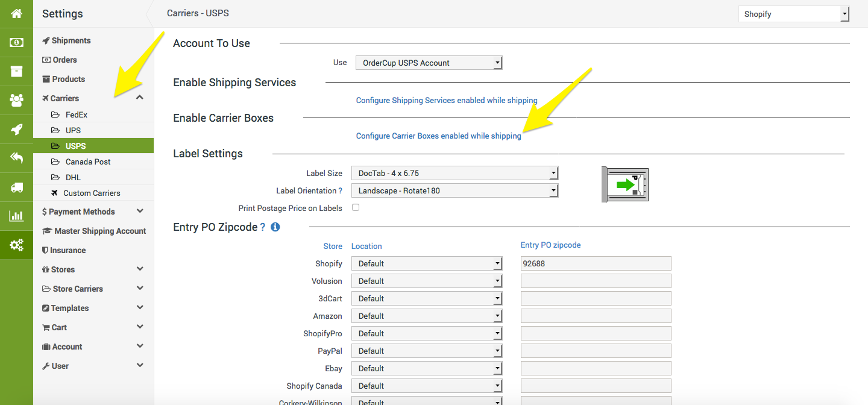Screen dimensions: 868x405
Task: Click the Shopify Canada Entry PO zipcode field
Action: pos(596,386)
